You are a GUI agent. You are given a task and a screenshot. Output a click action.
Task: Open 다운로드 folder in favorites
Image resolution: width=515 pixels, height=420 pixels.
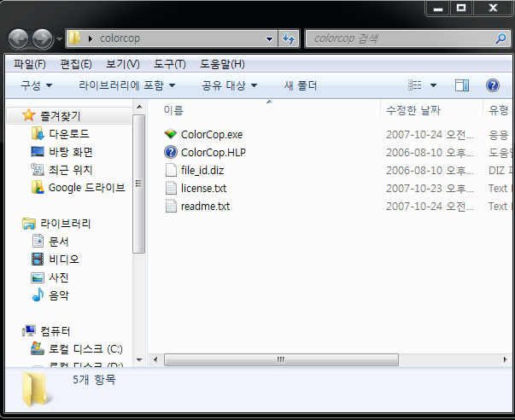coord(69,134)
